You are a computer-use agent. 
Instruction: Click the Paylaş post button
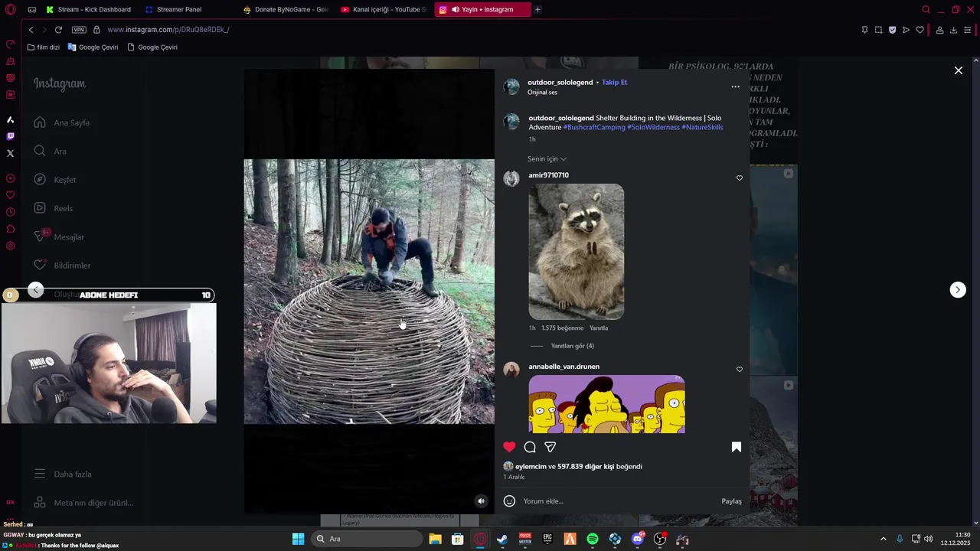(731, 501)
